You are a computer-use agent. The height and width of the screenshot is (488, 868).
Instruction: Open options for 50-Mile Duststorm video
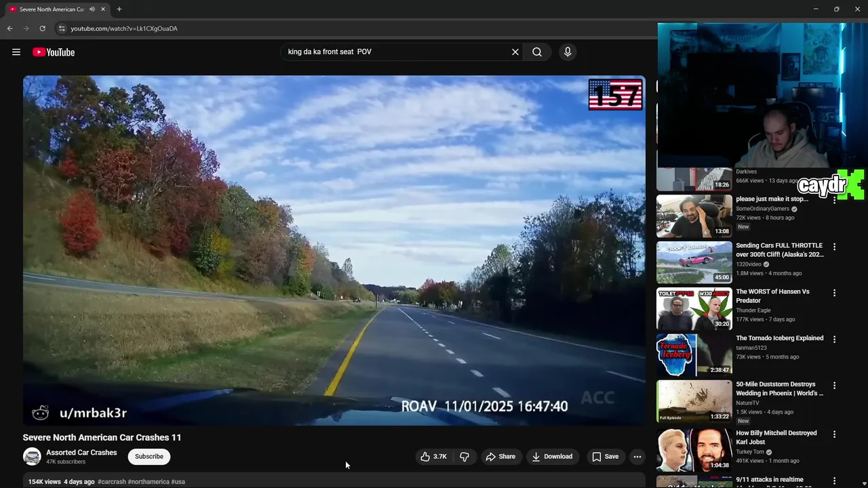point(835,385)
